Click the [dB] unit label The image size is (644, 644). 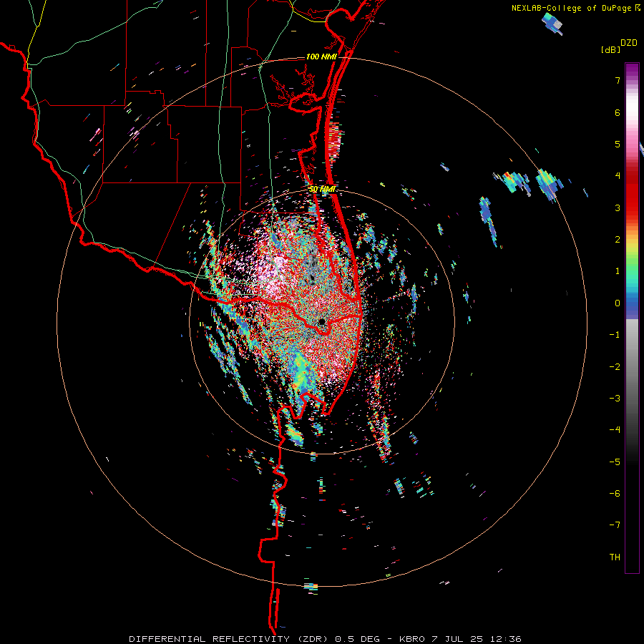point(611,49)
